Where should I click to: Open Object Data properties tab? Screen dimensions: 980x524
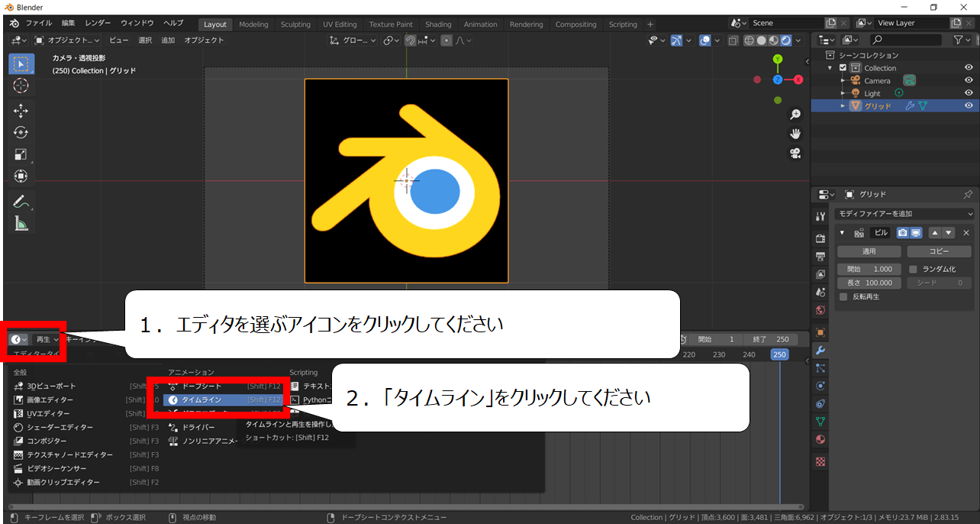click(x=820, y=421)
